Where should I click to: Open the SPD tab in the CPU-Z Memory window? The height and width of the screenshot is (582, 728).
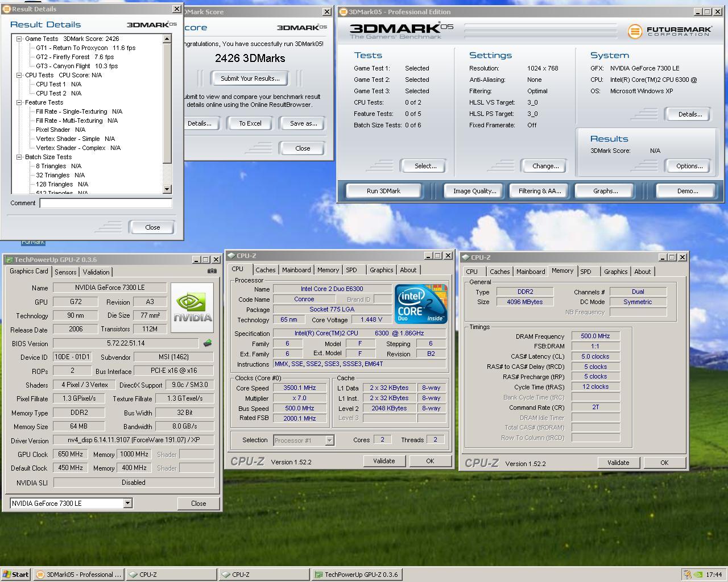[586, 272]
